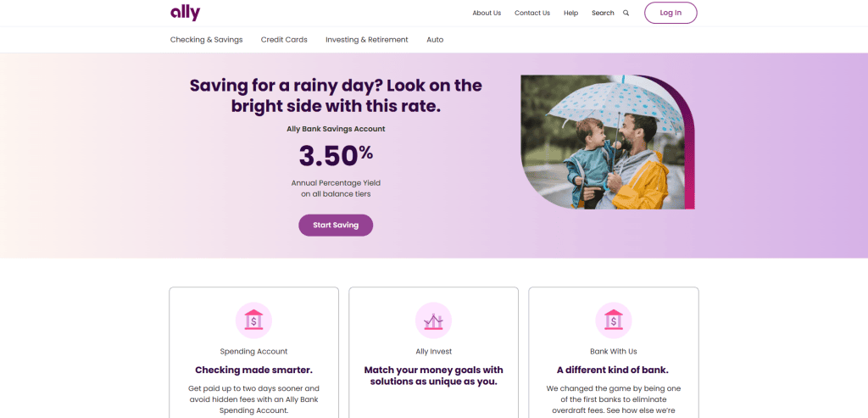Visit the Help page

pos(570,13)
